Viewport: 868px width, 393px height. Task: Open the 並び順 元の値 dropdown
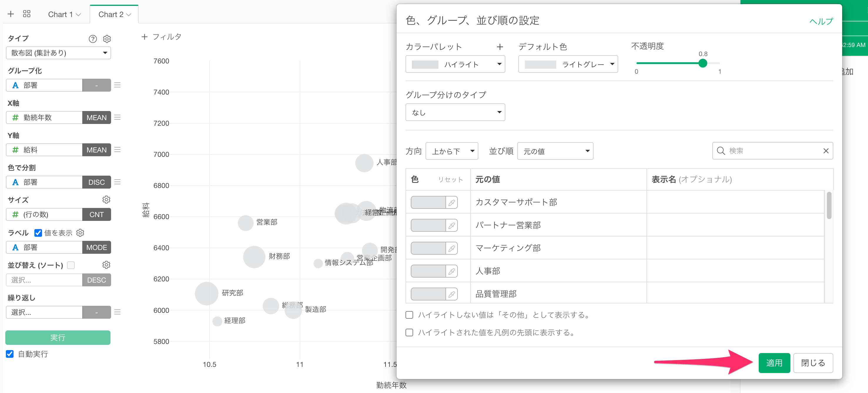(555, 151)
